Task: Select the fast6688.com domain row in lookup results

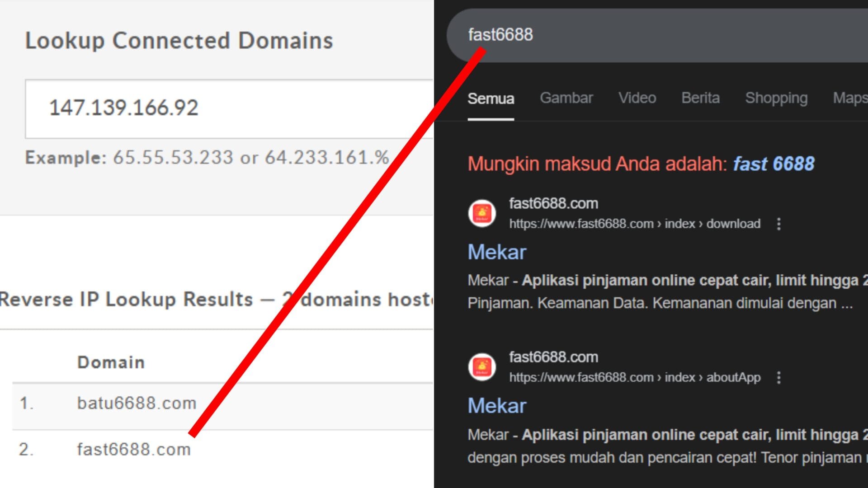Action: tap(223, 450)
